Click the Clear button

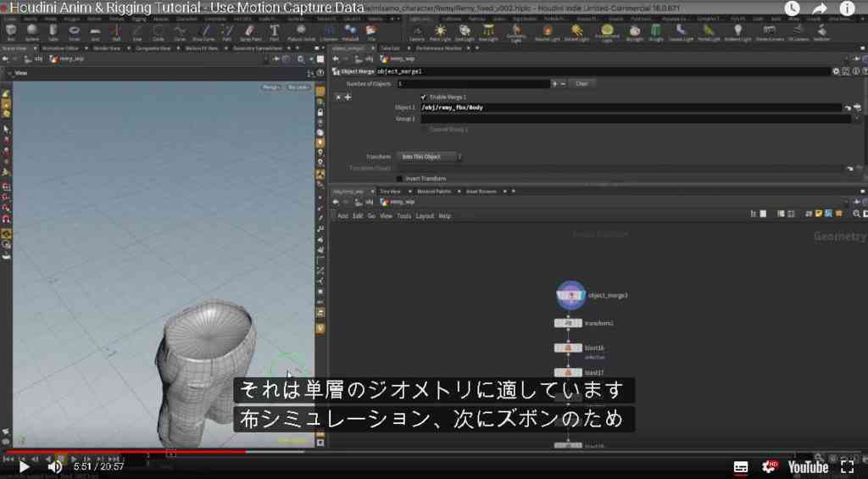coord(581,84)
